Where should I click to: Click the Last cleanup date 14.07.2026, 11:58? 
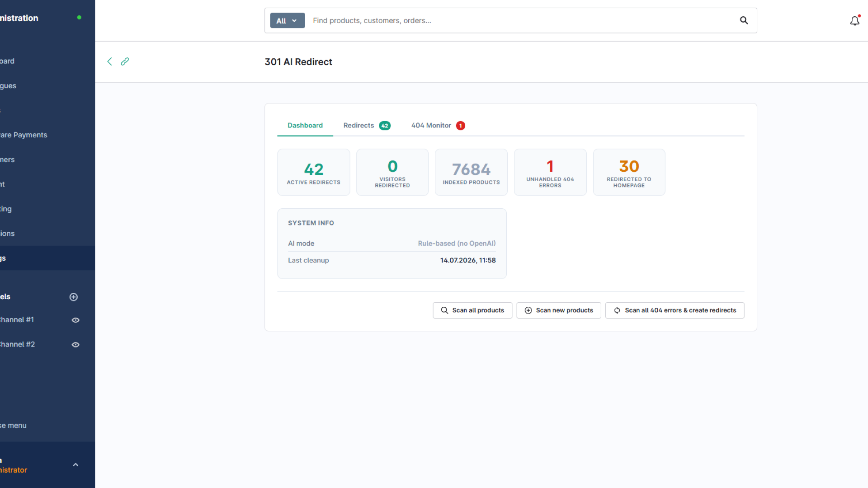(468, 260)
